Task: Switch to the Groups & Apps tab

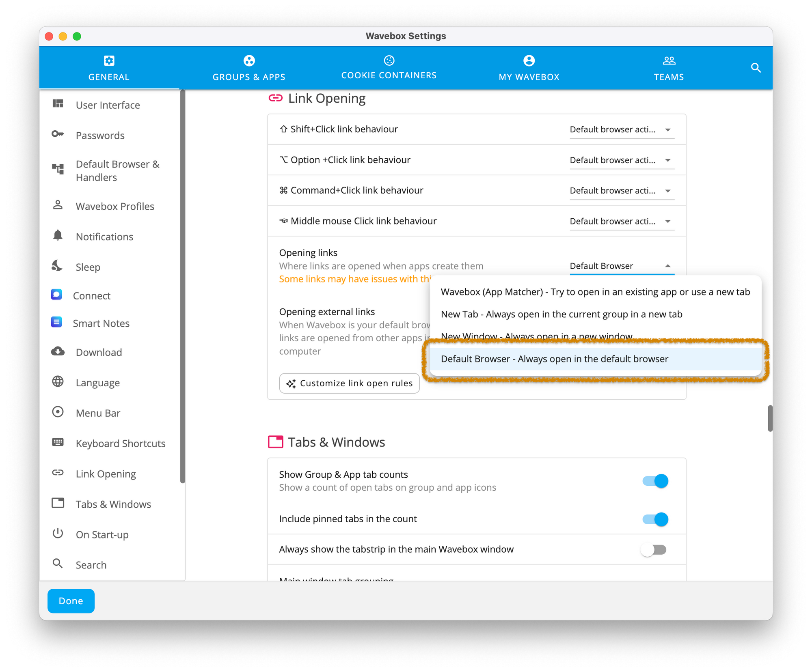Action: pos(249,68)
